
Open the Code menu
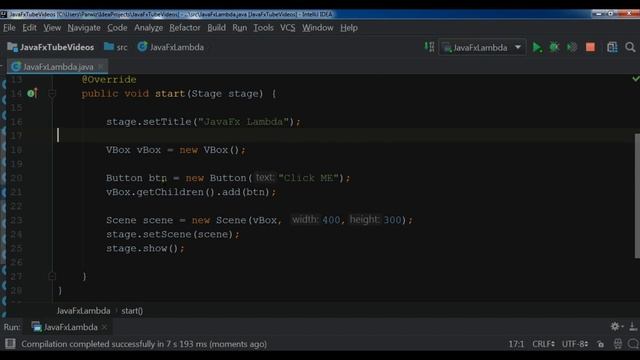pos(117,28)
